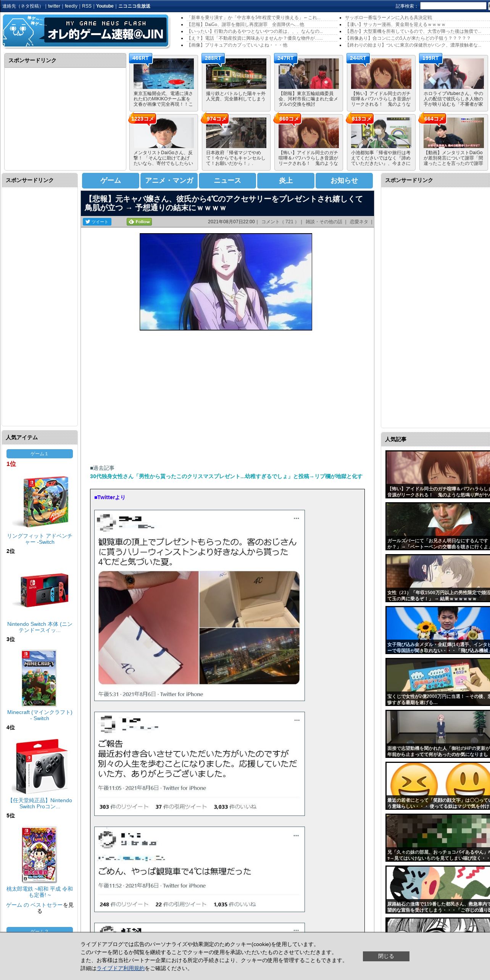Viewport: 490px width, 980px height.
Task: Open the 30代独身女性さん past article link
Action: click(226, 476)
